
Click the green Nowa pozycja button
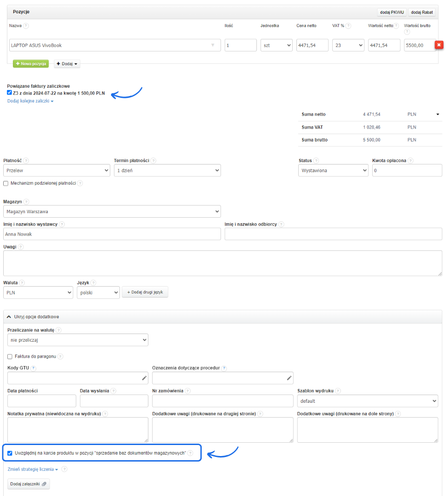coord(30,64)
